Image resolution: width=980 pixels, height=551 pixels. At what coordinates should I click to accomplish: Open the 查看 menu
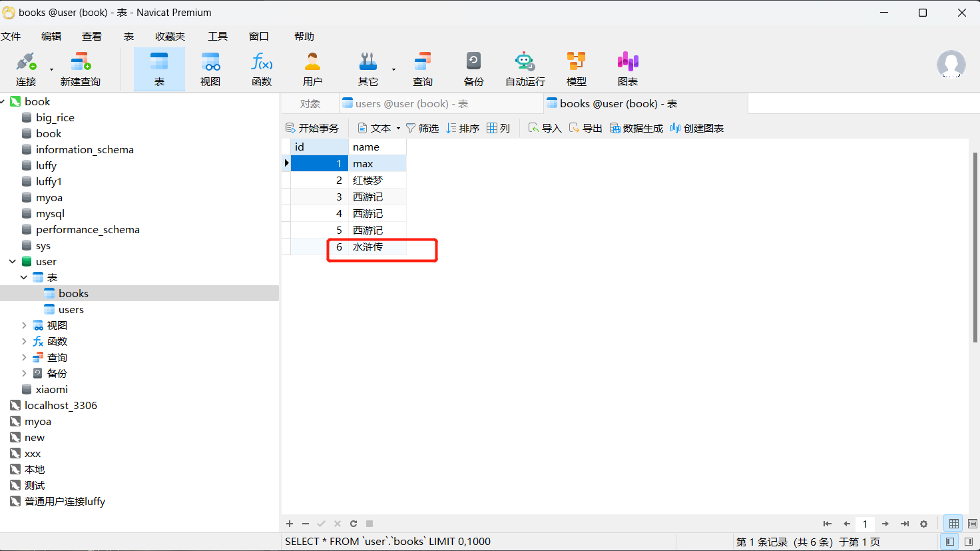[92, 36]
